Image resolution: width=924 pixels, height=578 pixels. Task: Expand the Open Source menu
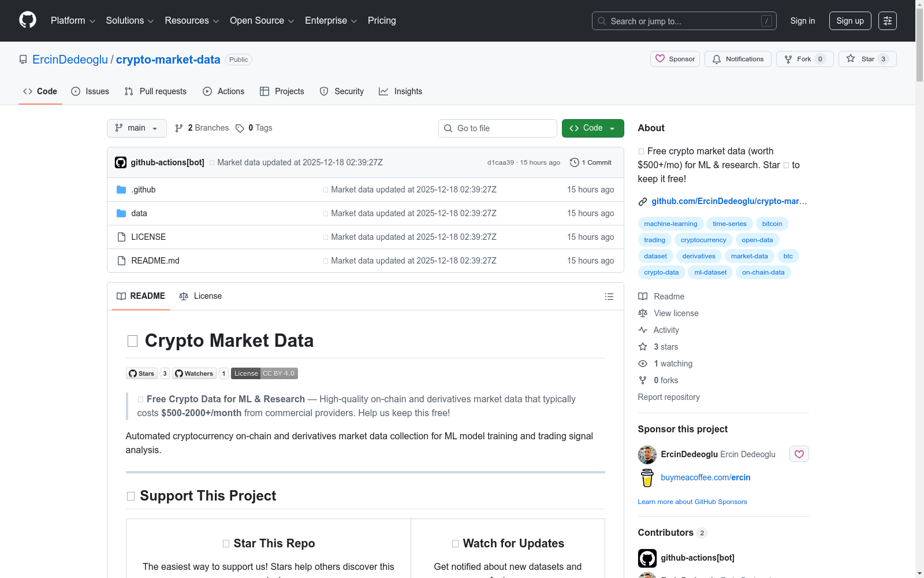click(262, 21)
